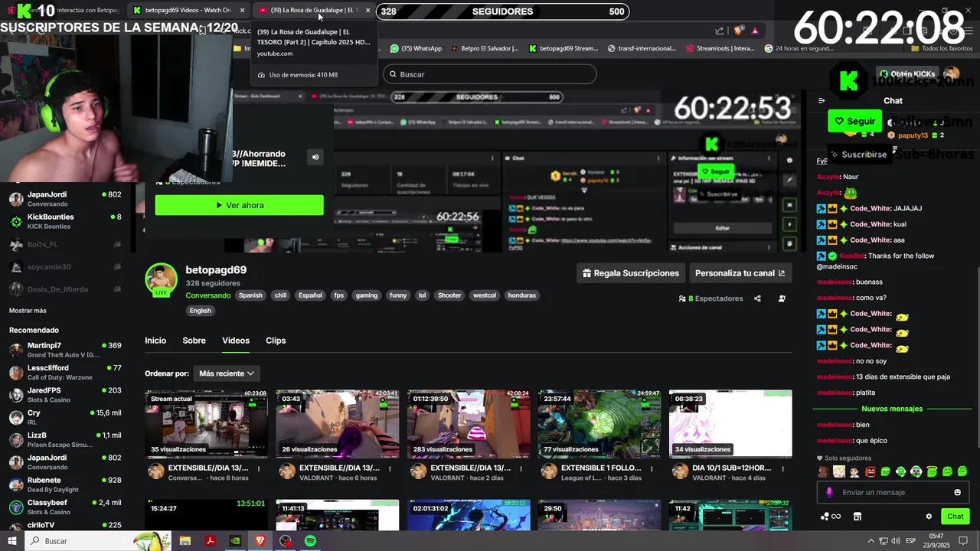This screenshot has width=980, height=551.
Task: Click the green Chat send button
Action: pos(955,517)
